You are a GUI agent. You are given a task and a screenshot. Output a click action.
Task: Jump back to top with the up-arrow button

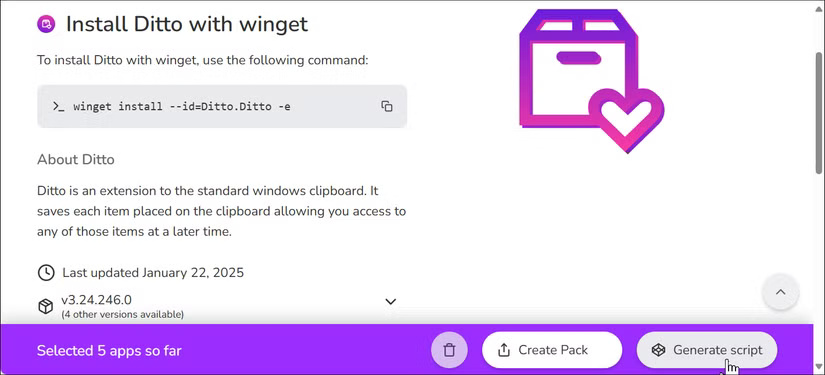point(781,292)
